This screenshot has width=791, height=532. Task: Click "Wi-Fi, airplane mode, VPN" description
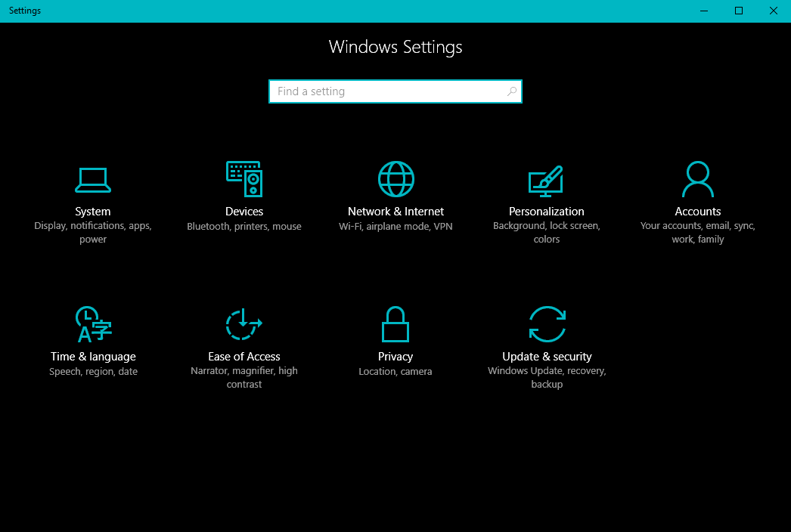point(395,227)
